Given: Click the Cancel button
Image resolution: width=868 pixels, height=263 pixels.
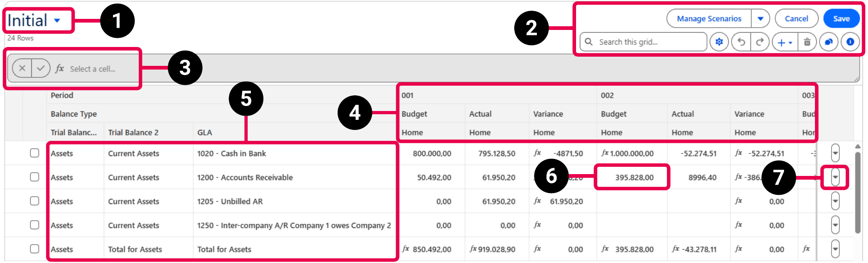Looking at the screenshot, I should (797, 19).
